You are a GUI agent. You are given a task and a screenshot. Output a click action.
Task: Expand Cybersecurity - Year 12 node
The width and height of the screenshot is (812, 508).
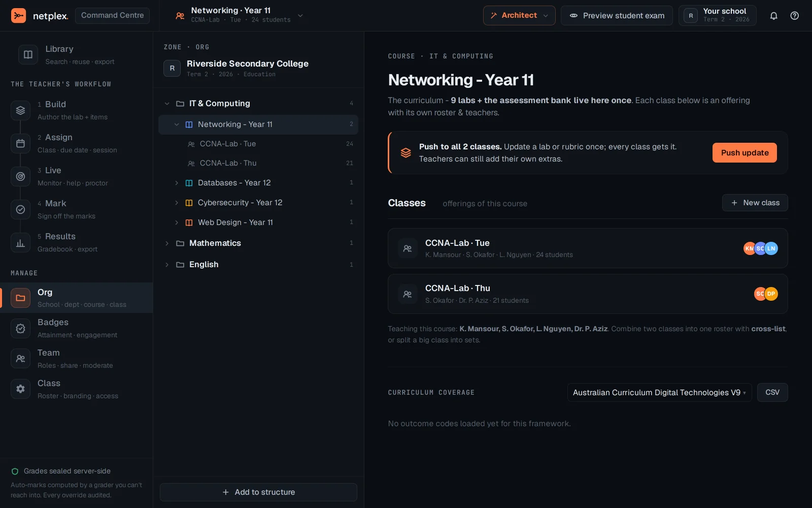pos(177,203)
